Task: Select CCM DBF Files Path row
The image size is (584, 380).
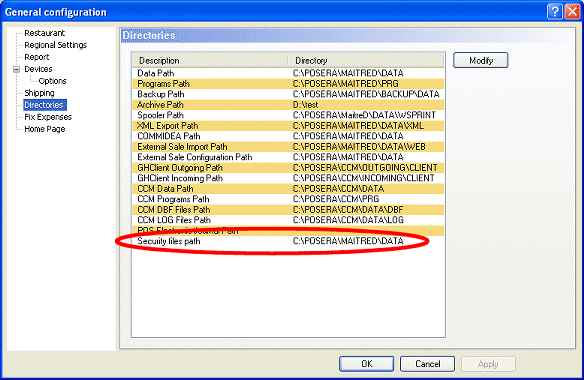Action: click(288, 209)
